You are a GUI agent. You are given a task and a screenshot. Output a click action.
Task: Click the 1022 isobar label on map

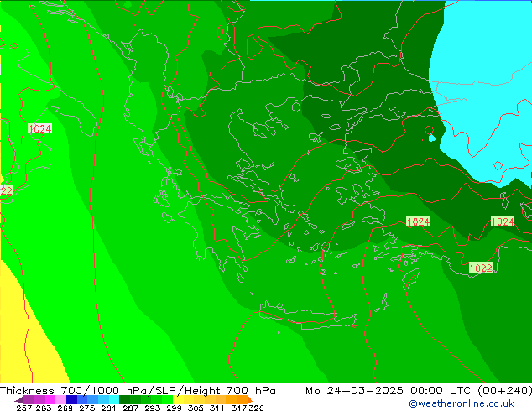481,268
